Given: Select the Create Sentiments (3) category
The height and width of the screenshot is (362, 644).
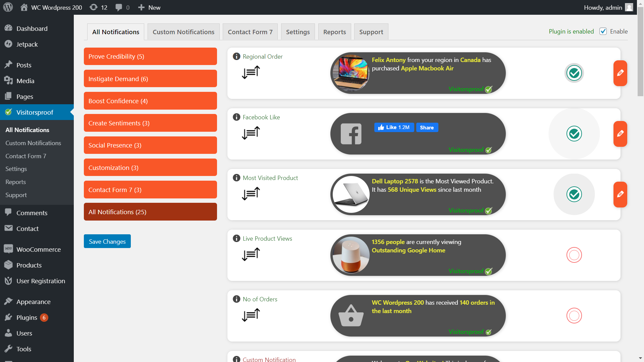Looking at the screenshot, I should (x=150, y=123).
